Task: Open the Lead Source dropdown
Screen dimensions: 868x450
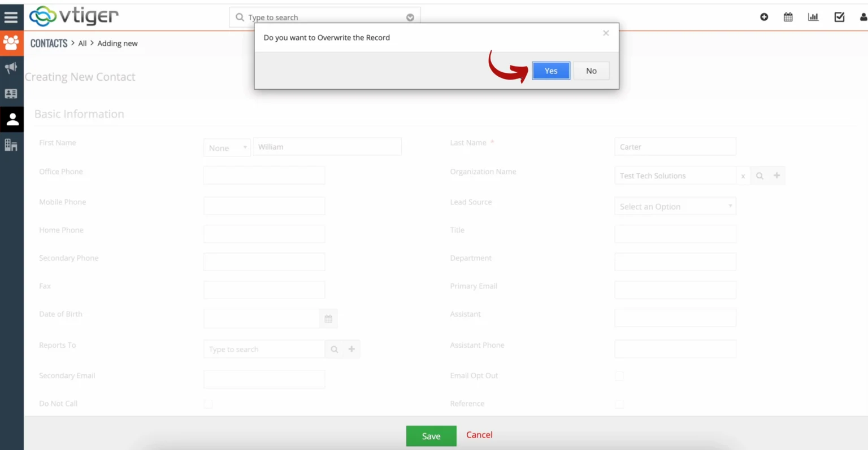Action: 675,206
